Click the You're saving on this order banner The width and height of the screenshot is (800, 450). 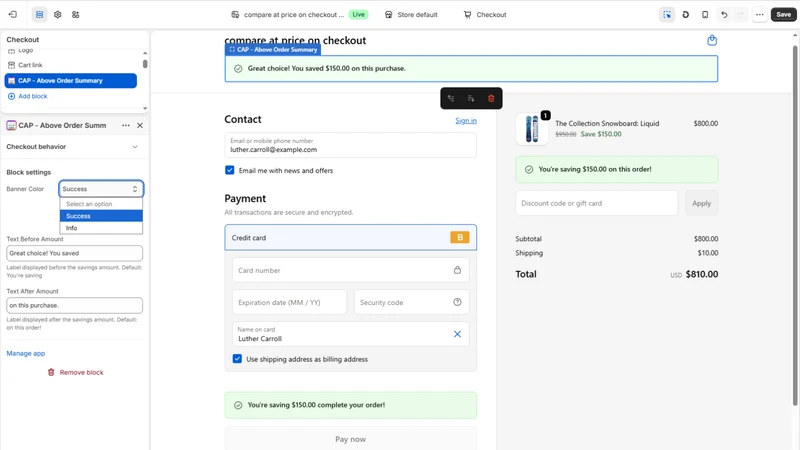tap(617, 169)
